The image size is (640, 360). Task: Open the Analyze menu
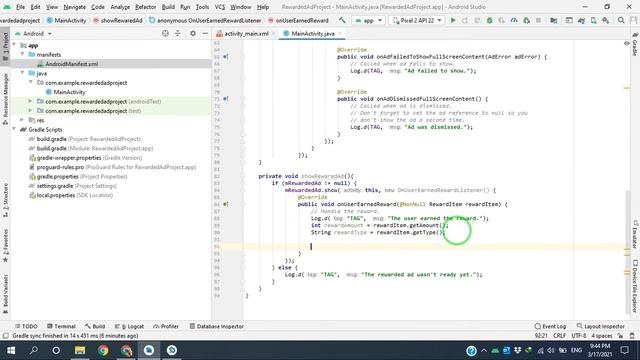(x=120, y=7)
